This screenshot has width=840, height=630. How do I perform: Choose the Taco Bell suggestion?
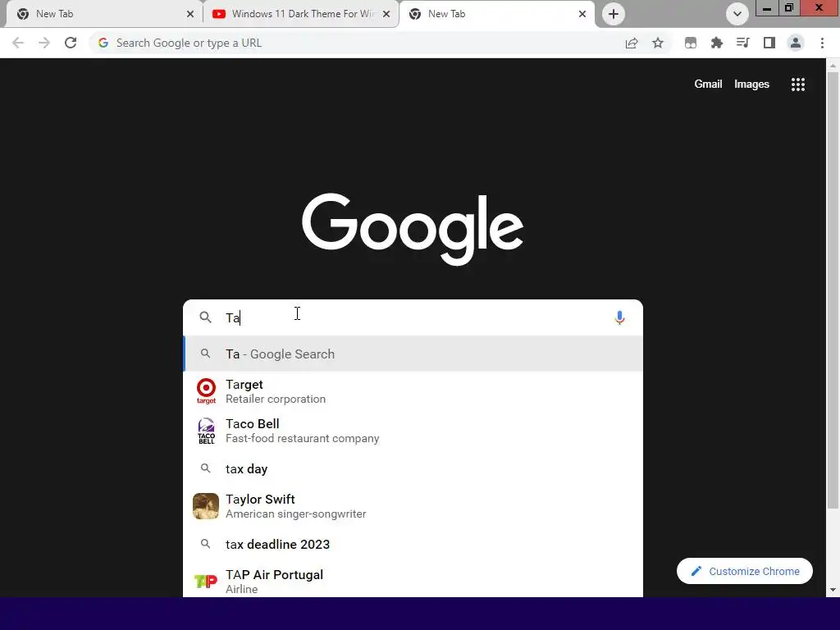tap(413, 431)
